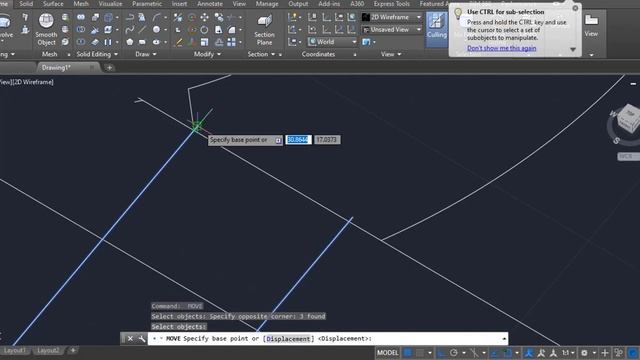
Task: Select the Polyline draw tool
Action: 130,17
